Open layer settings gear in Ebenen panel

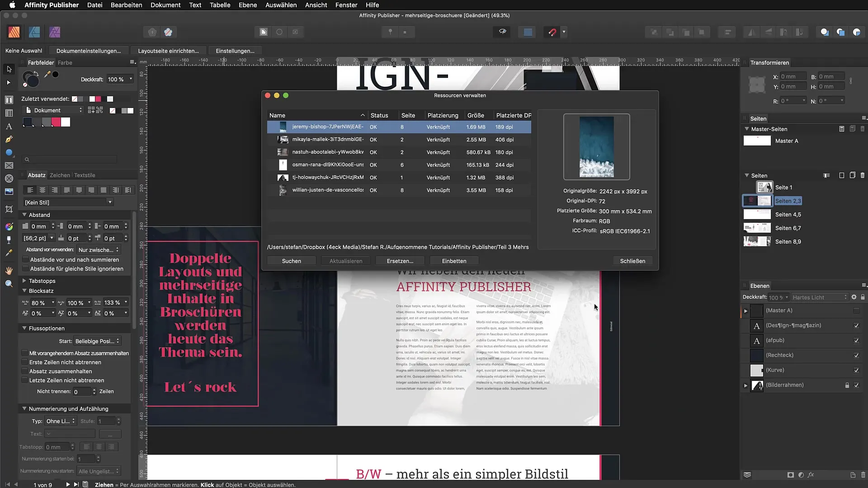854,297
